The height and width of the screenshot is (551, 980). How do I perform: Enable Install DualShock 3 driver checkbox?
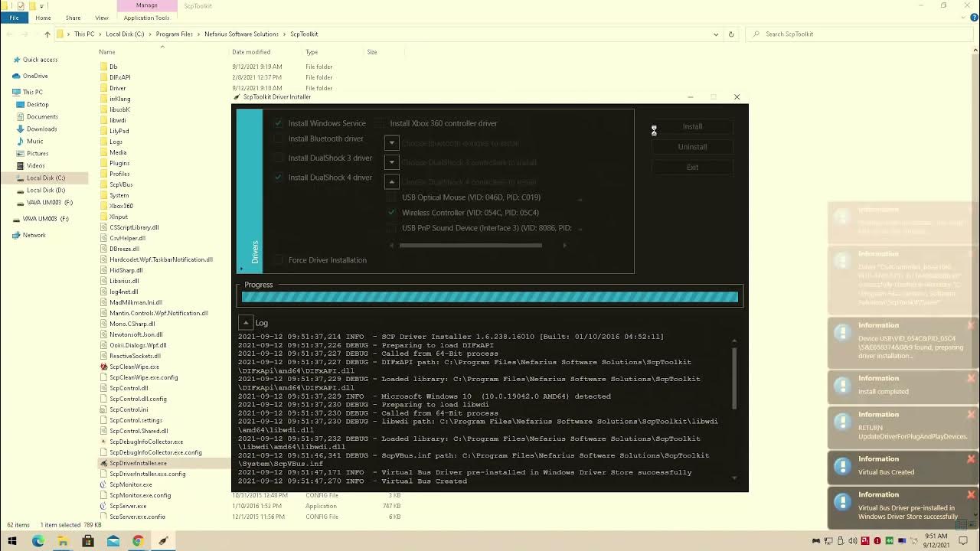[x=279, y=158]
